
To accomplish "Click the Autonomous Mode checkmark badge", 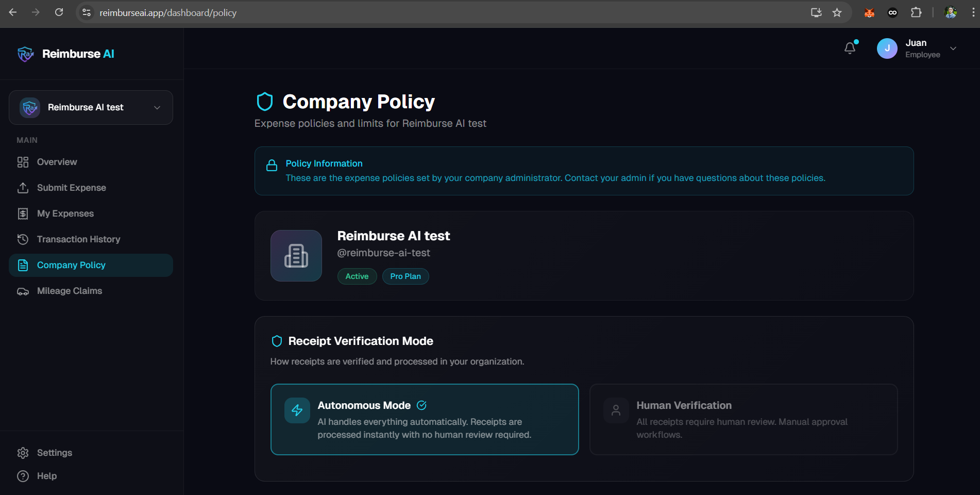I will (x=421, y=405).
